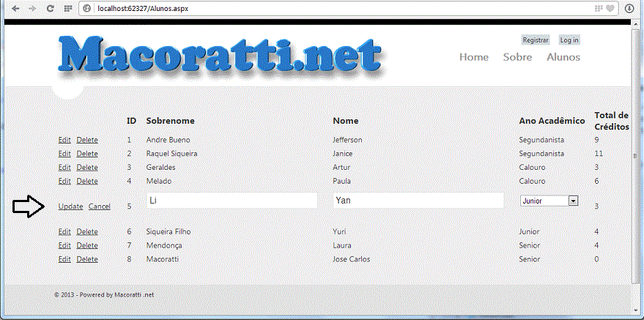644x320 pixels.
Task: Click the vertical page scrollbar
Action: pos(635,156)
